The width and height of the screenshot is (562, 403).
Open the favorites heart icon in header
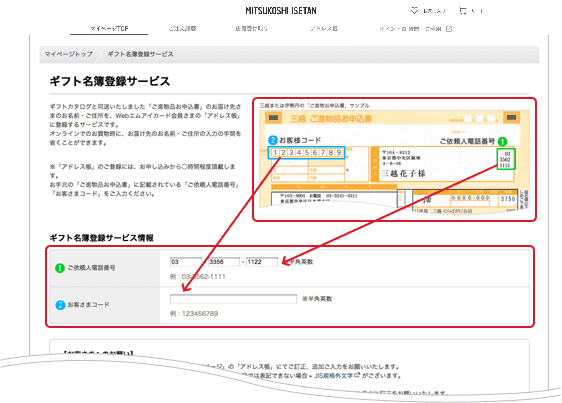(414, 11)
